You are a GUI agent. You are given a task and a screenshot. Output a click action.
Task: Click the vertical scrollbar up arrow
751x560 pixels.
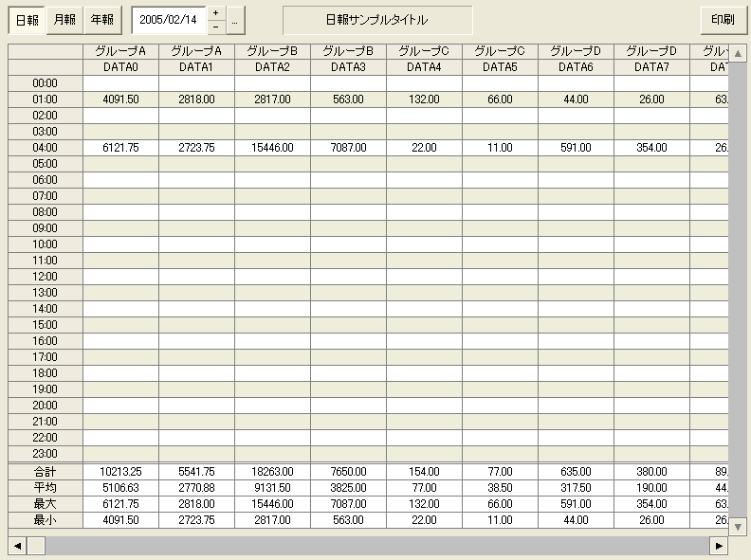click(x=738, y=53)
